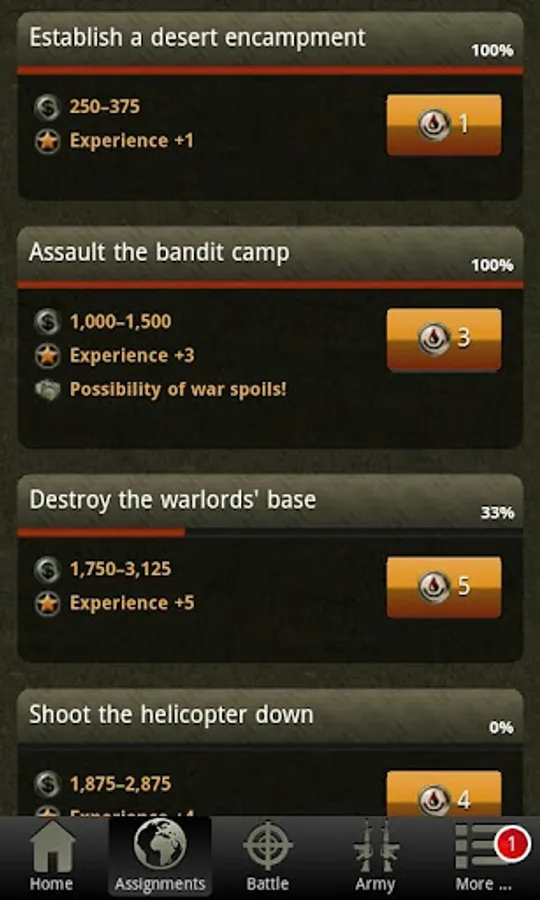Tap the cash icon beside 250–375
The image size is (540, 900).
[x=47, y=107]
